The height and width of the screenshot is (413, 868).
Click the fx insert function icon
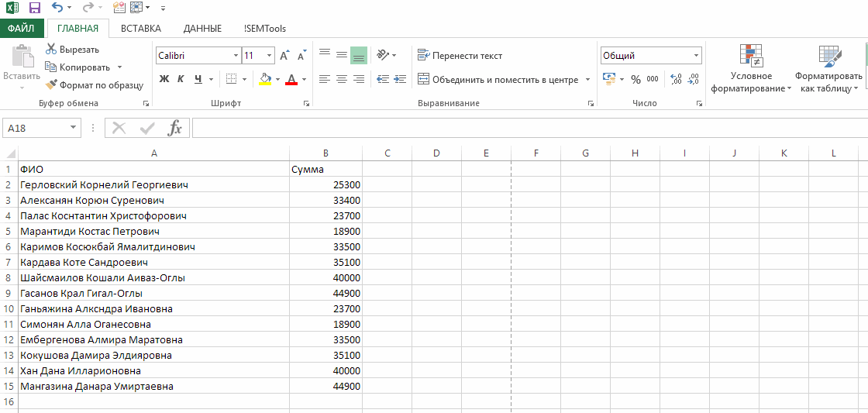[175, 128]
